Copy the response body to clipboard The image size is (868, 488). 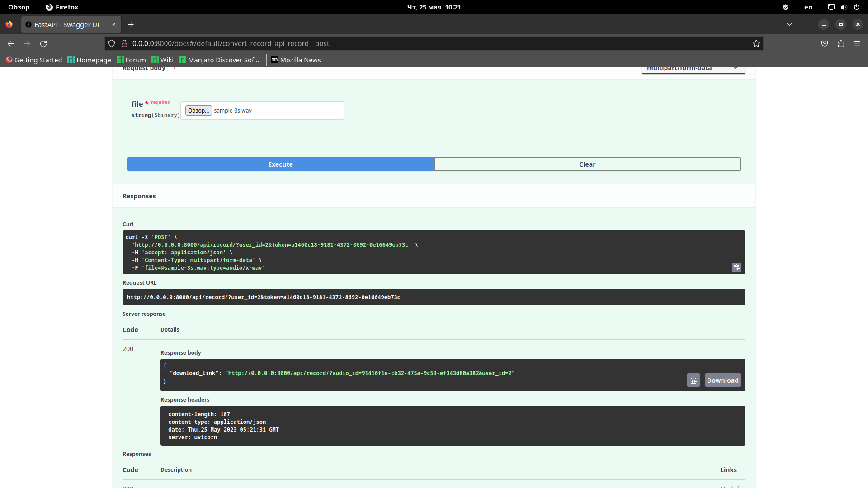693,380
